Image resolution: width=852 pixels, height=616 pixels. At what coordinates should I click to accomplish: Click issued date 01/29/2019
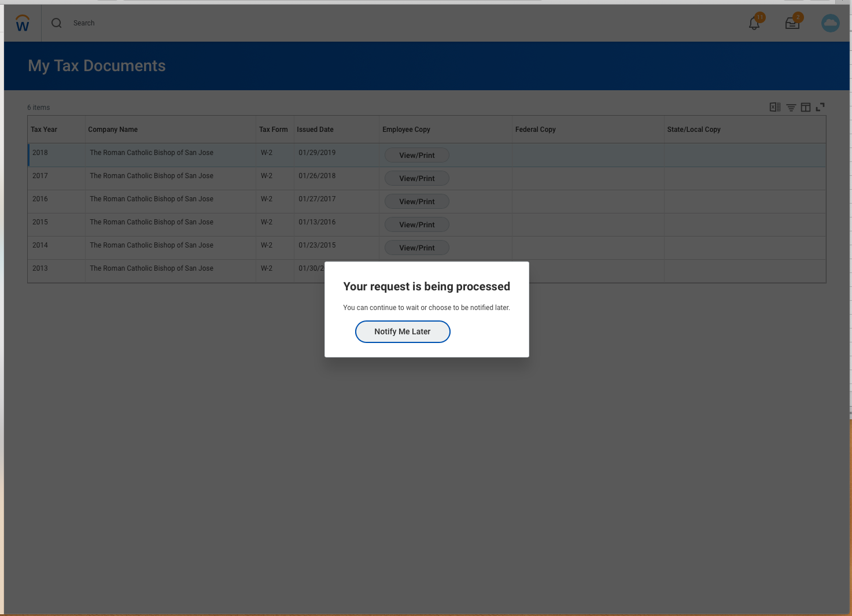(317, 153)
